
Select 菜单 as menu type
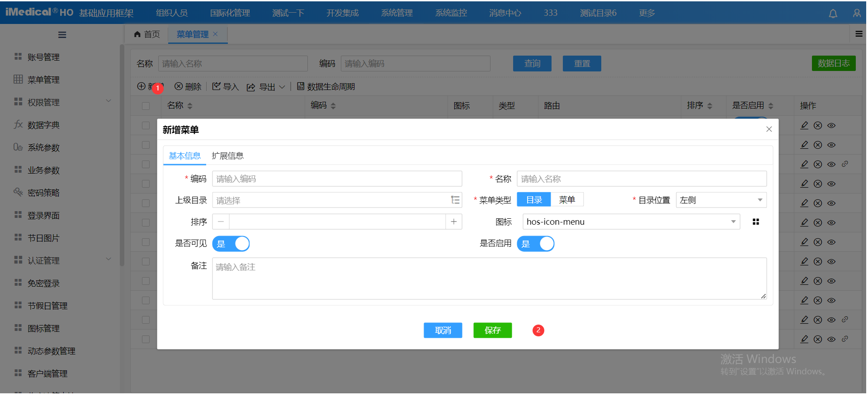[x=566, y=200]
